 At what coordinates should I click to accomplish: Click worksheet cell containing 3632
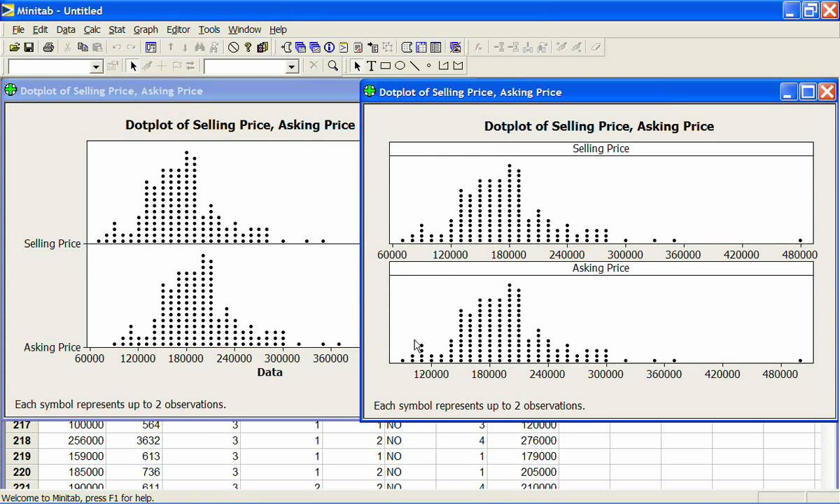click(134, 440)
